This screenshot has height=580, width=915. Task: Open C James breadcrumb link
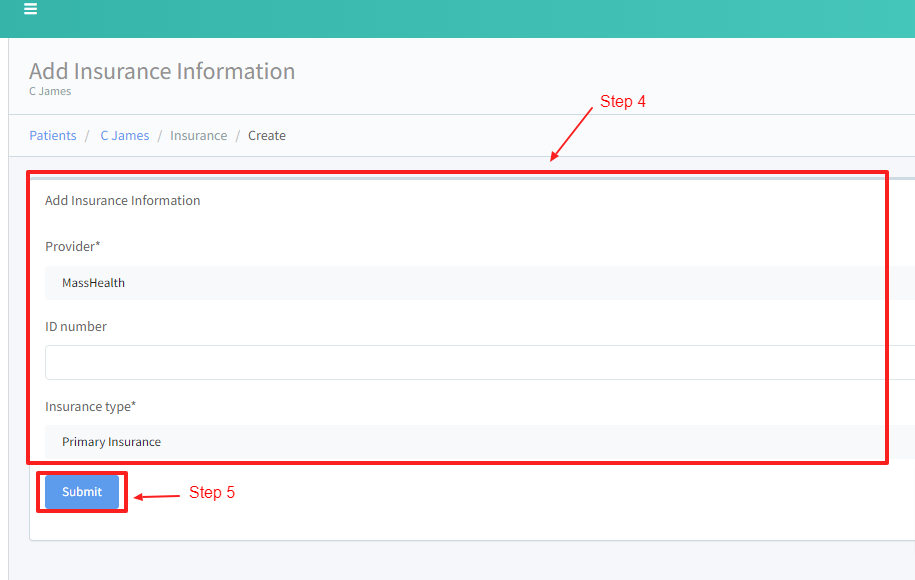pyautogui.click(x=124, y=135)
